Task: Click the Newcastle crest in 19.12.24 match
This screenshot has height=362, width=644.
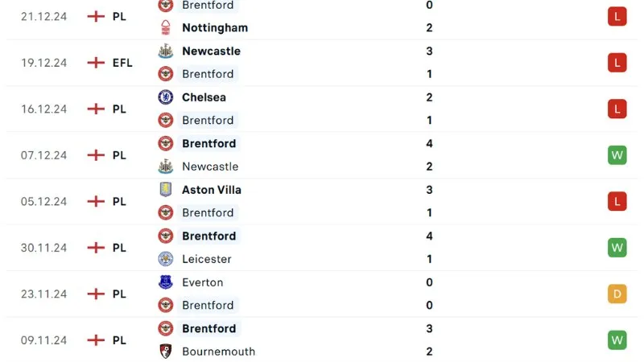Action: 166,51
